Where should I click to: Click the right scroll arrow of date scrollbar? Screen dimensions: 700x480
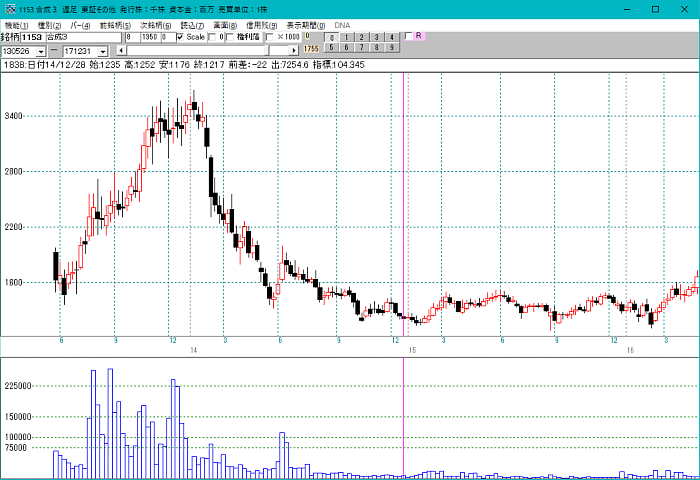click(294, 49)
